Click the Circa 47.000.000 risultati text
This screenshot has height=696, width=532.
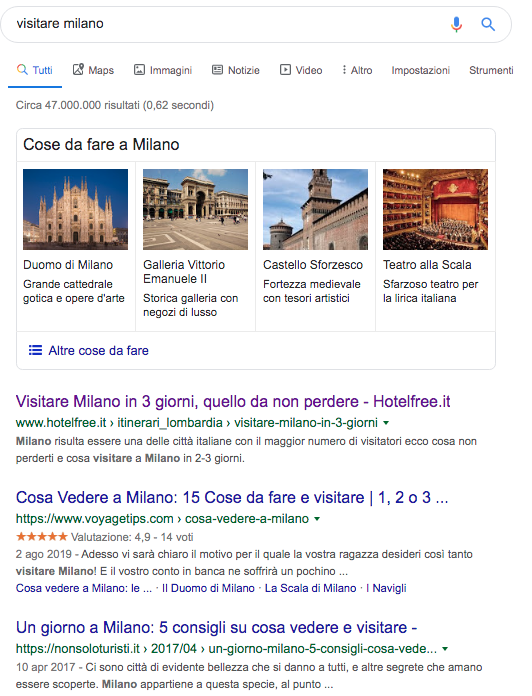(x=115, y=105)
